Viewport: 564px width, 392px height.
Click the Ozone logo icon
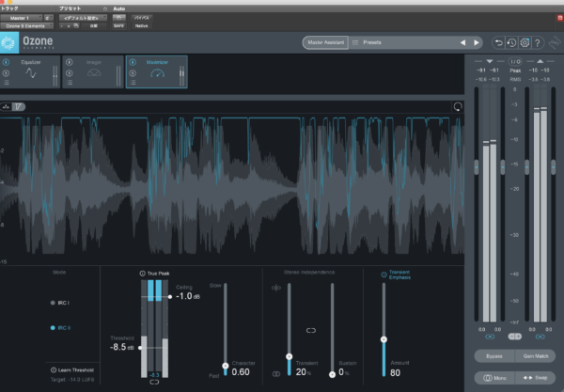(8, 42)
